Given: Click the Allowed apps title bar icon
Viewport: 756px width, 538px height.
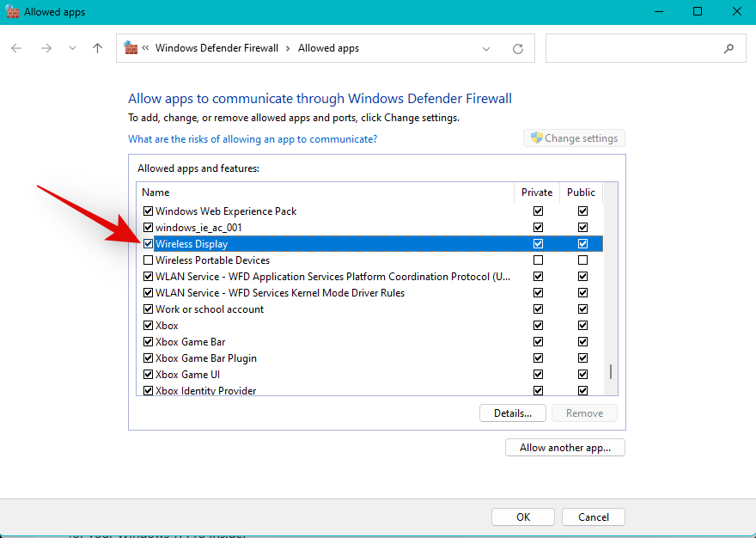Looking at the screenshot, I should 12,11.
